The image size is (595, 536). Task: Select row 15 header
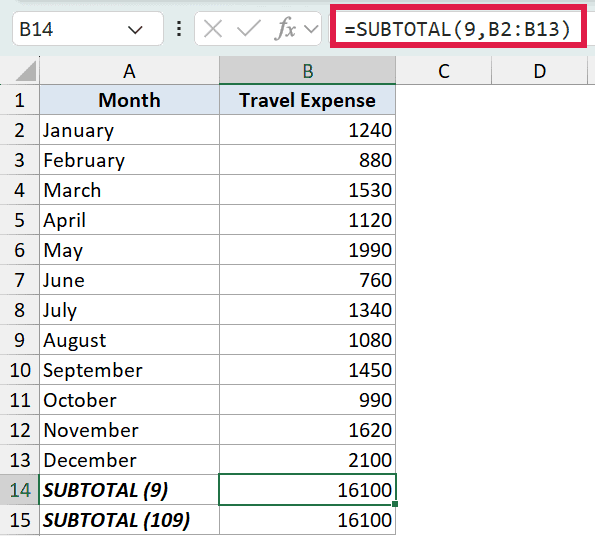coord(20,520)
